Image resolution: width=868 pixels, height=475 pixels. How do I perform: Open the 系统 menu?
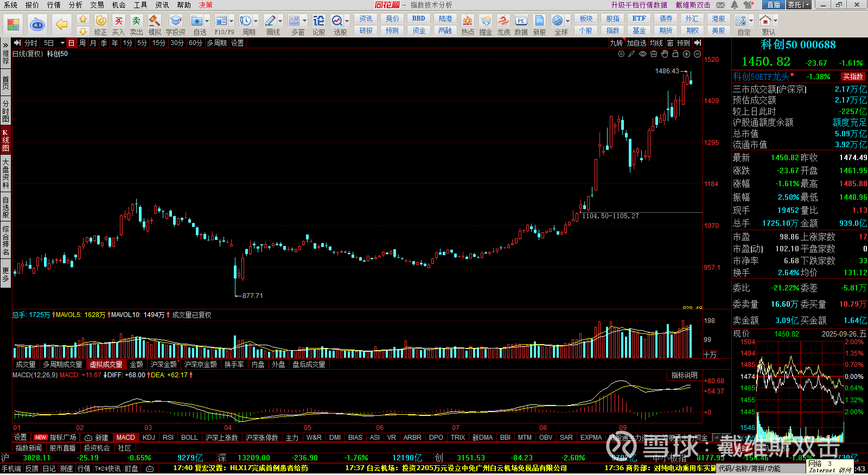click(10, 5)
